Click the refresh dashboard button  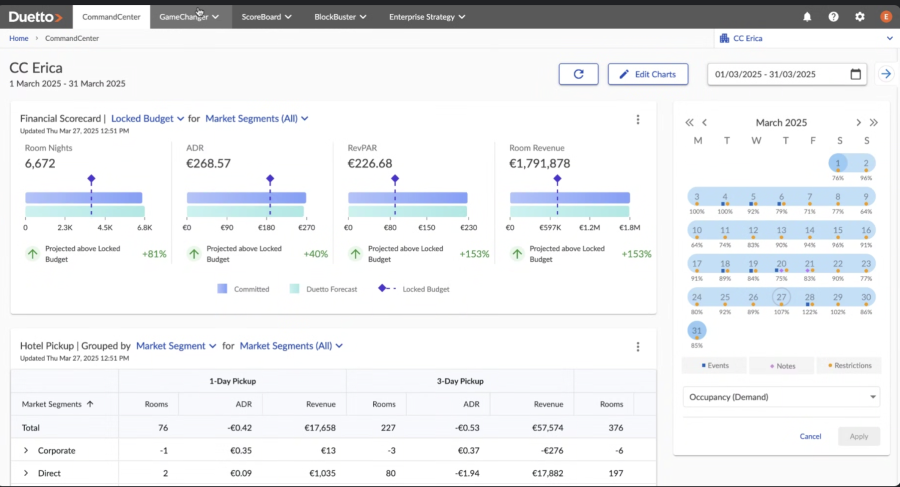pos(578,74)
